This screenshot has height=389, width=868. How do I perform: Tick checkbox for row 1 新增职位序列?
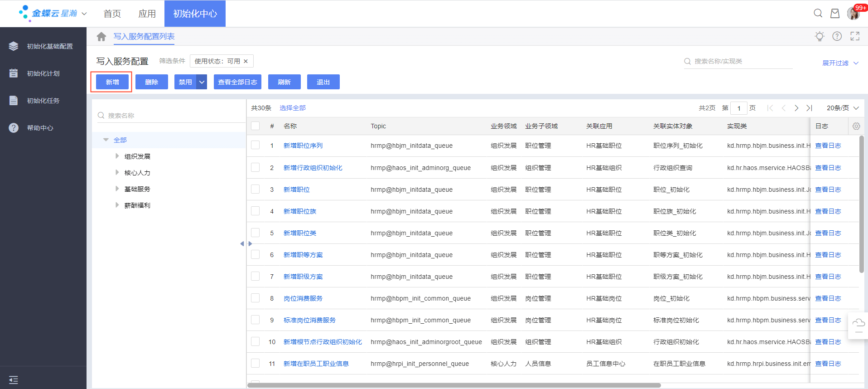coord(256,145)
